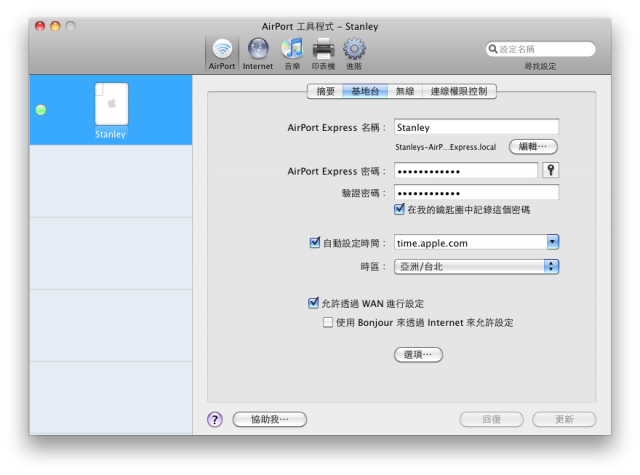Open the 印表機 printer pane
The width and height of the screenshot is (640, 475).
click(323, 54)
